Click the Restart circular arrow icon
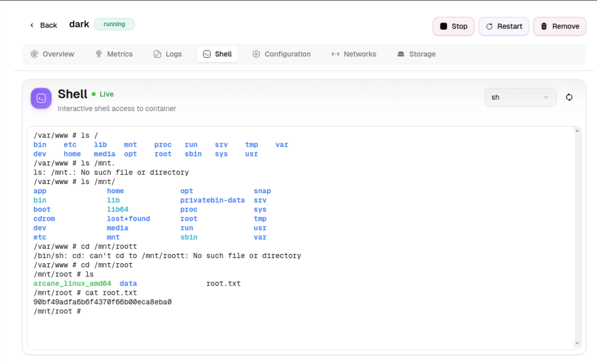The width and height of the screenshot is (597, 364). [x=489, y=26]
